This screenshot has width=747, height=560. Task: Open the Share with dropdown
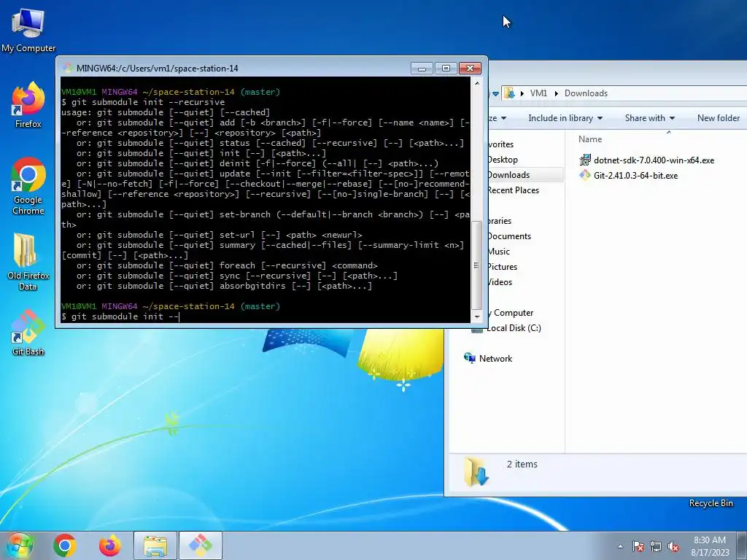point(650,118)
